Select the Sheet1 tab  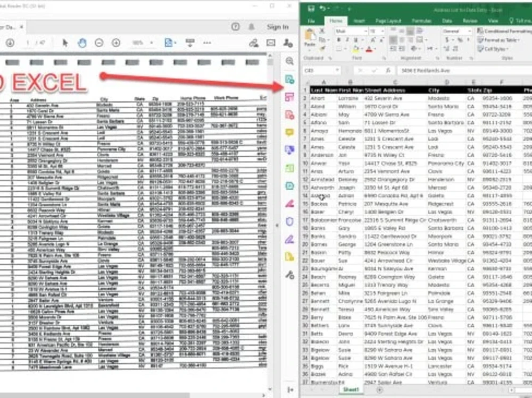tap(351, 389)
